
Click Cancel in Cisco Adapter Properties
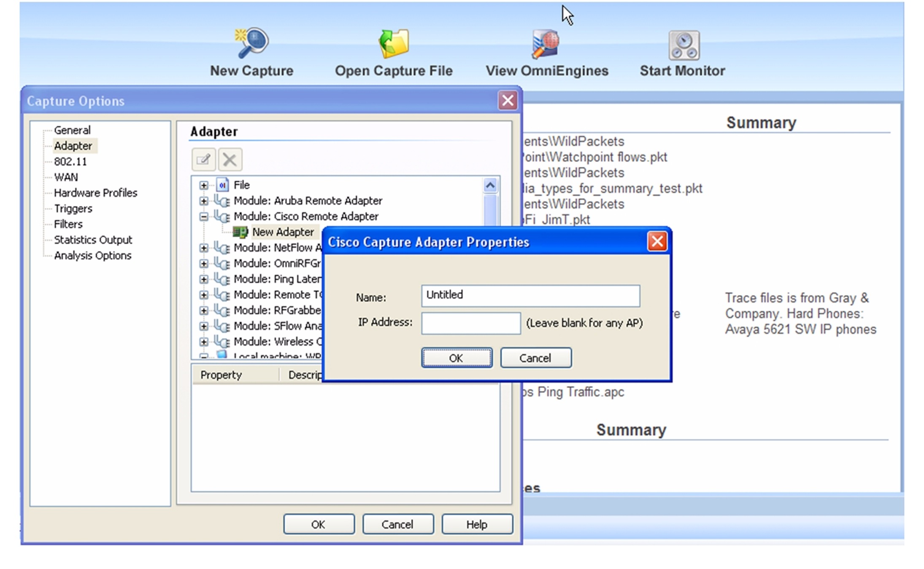tap(535, 358)
